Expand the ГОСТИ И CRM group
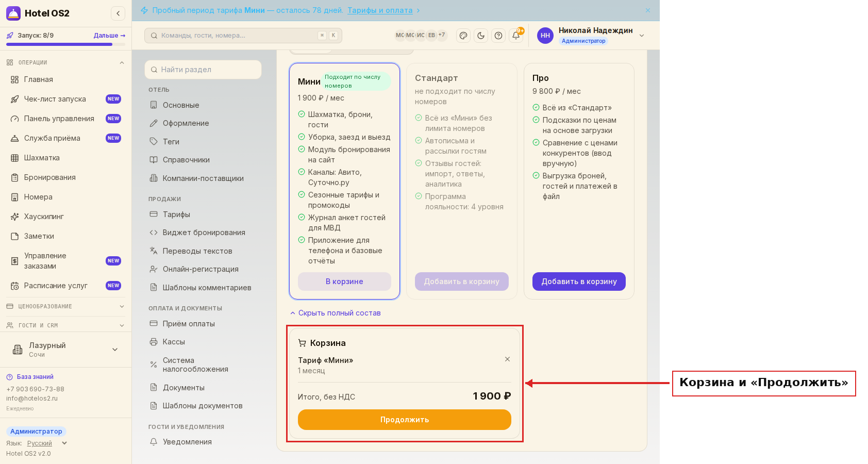Image resolution: width=868 pixels, height=464 pixels. (x=65, y=325)
